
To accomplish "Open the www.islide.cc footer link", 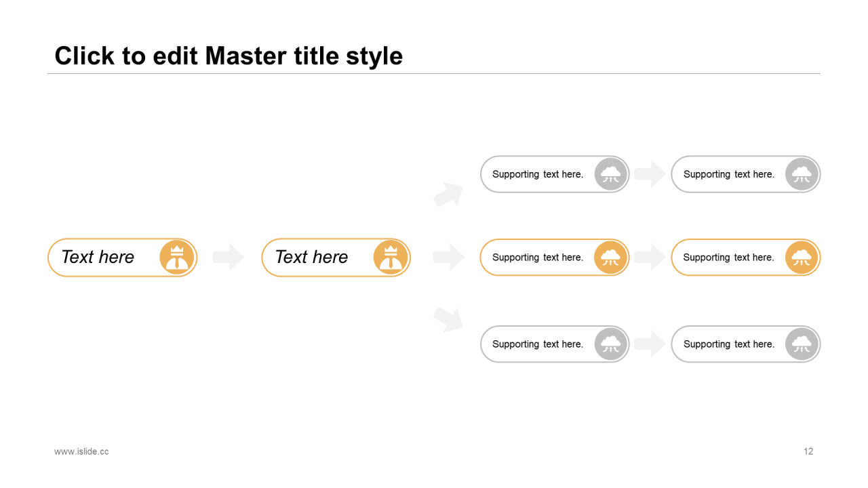I will click(x=81, y=451).
